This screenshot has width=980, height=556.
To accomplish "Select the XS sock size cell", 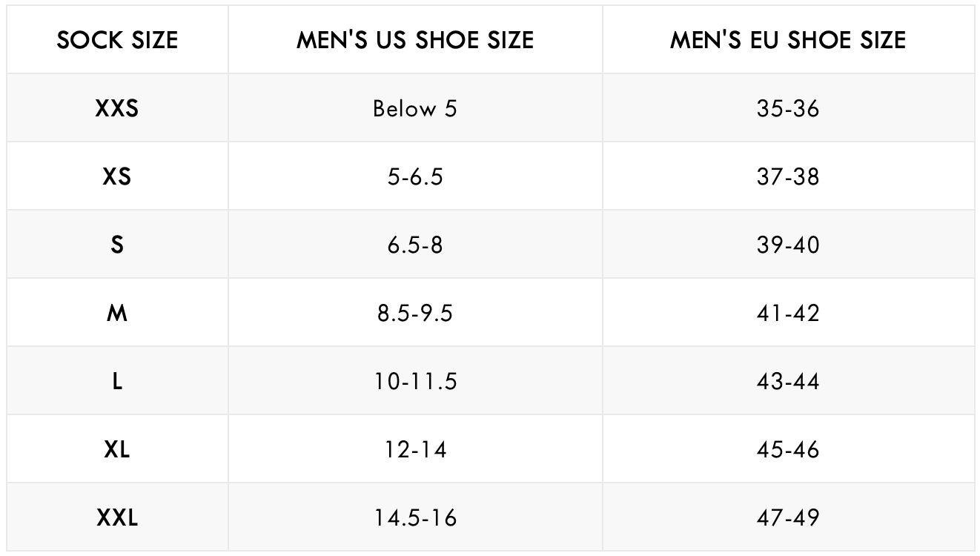I will click(x=117, y=177).
